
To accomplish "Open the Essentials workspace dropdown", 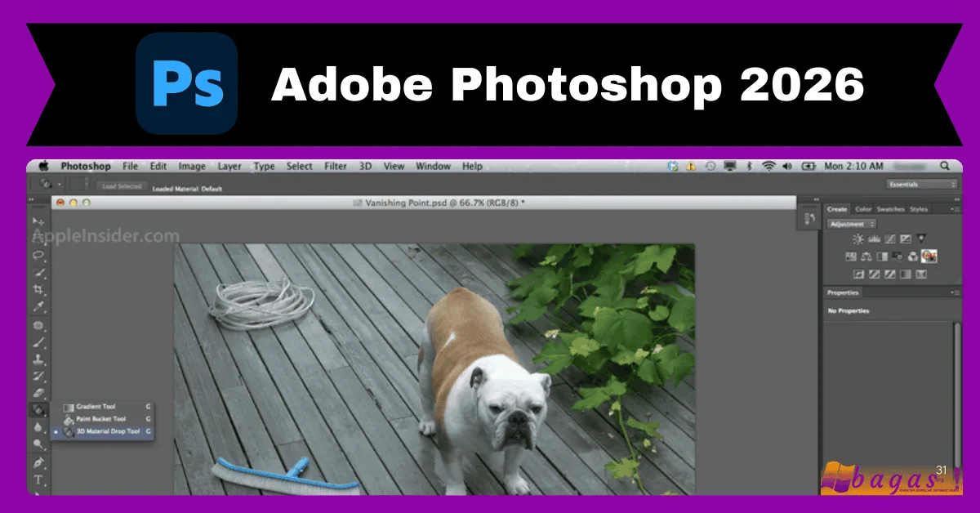I will (x=921, y=184).
